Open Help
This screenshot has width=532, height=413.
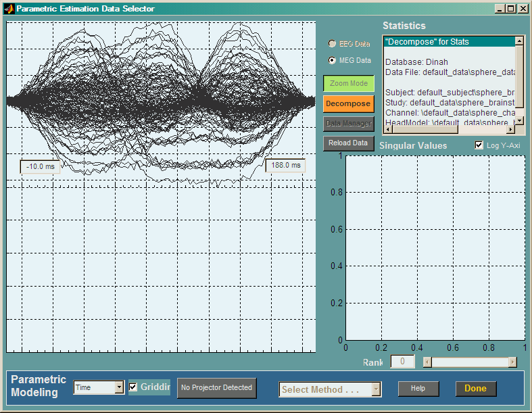(x=418, y=389)
